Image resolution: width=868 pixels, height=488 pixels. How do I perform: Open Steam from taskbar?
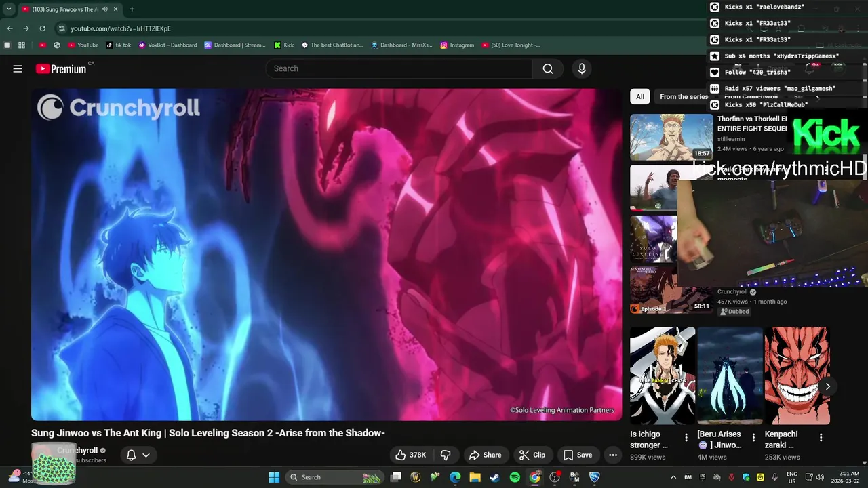click(494, 477)
